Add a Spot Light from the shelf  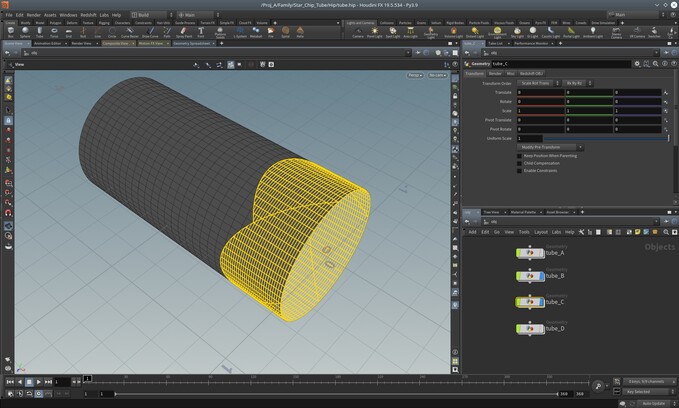[x=393, y=32]
